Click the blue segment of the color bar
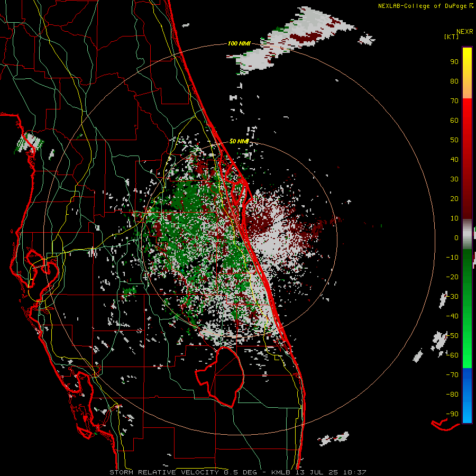The image size is (476, 476). 467,396
